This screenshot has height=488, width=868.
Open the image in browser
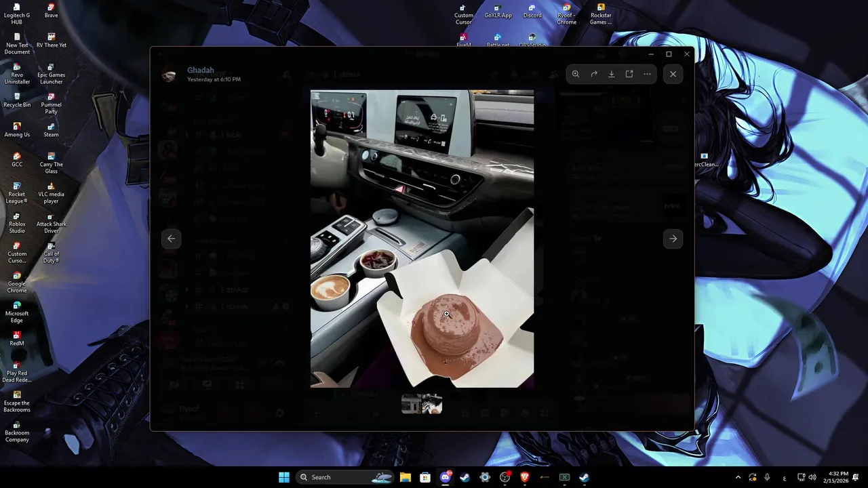pos(629,74)
